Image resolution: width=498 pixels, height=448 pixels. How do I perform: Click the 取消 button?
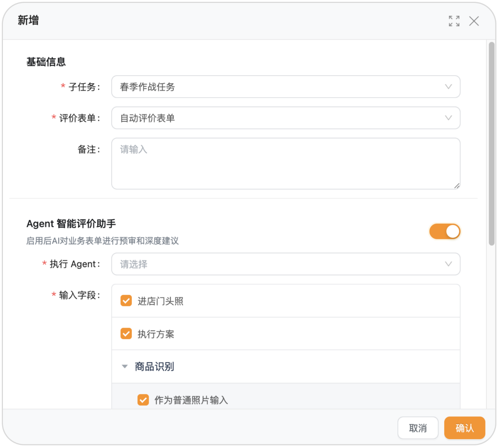click(418, 428)
